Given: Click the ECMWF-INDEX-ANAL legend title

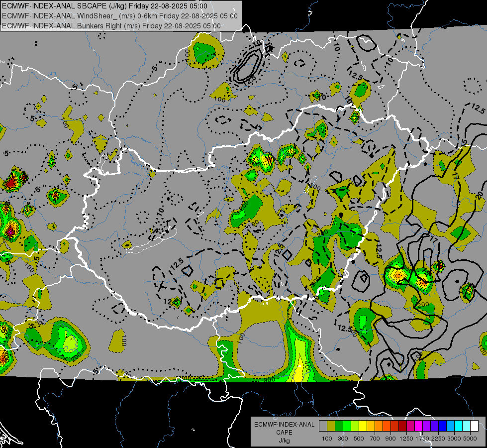Looking at the screenshot, I should tap(284, 425).
